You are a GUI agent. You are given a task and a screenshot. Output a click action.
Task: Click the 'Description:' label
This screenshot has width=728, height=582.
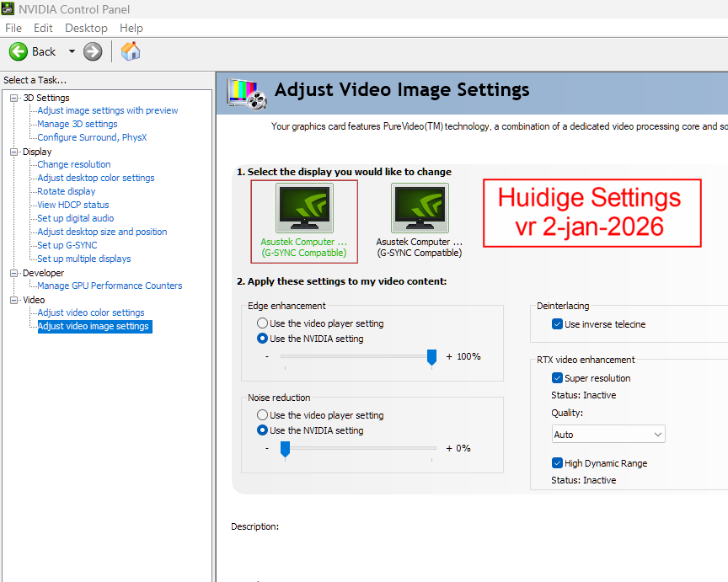click(255, 526)
